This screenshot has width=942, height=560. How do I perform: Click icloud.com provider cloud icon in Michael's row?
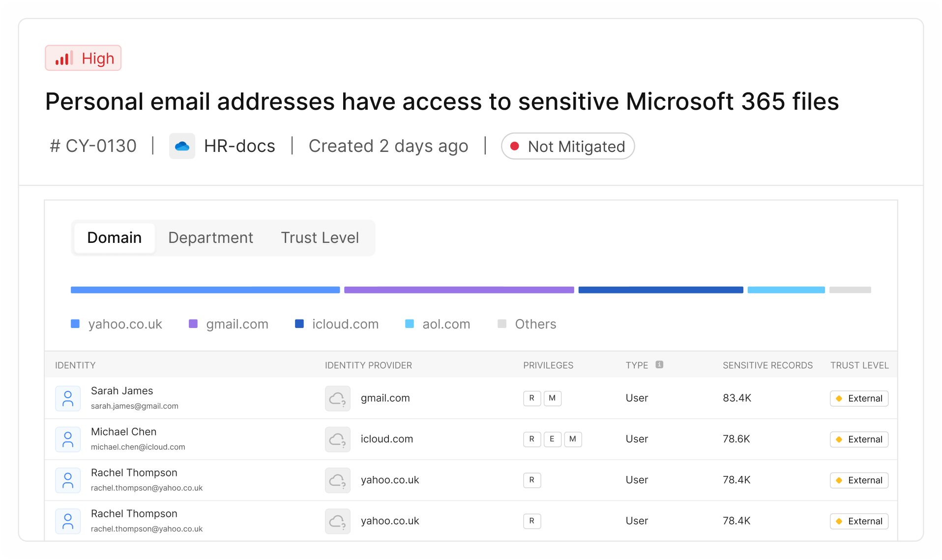[x=338, y=439]
